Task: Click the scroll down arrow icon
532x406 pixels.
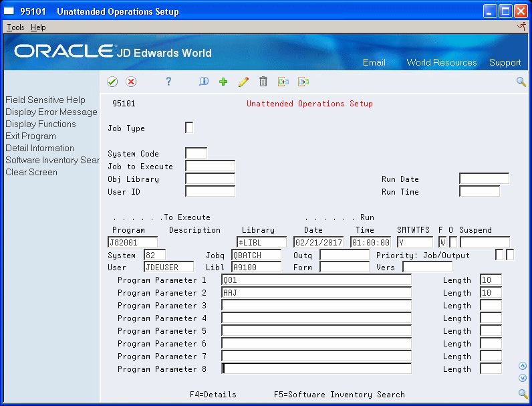Action: [523, 378]
